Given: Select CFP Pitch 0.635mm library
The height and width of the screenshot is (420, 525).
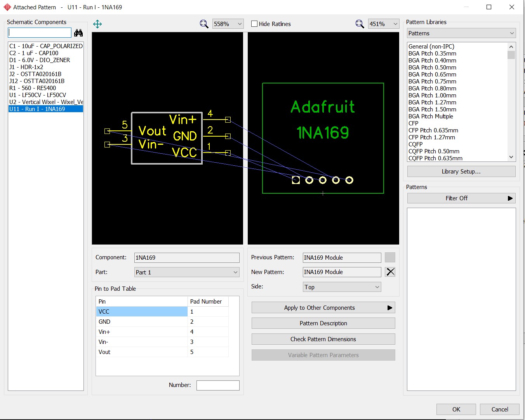Looking at the screenshot, I should click(457, 130).
